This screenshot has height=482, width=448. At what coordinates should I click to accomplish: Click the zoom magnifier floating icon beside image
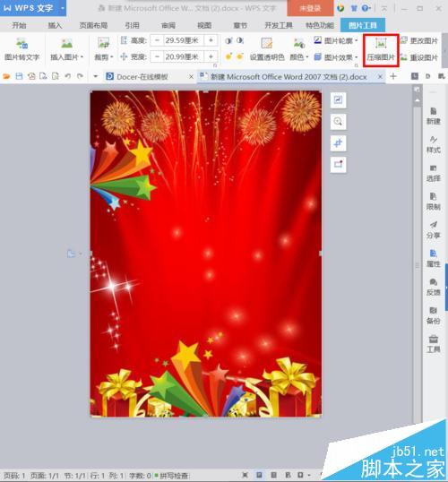338,122
